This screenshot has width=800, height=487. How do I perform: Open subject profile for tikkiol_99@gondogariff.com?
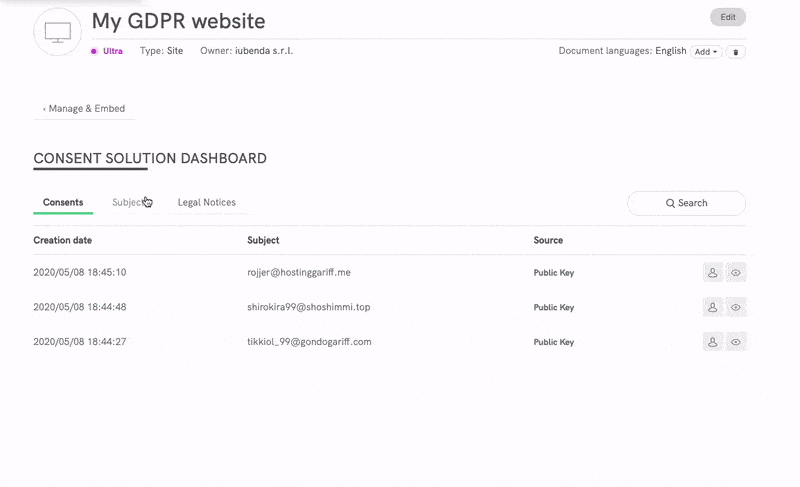pyautogui.click(x=713, y=342)
